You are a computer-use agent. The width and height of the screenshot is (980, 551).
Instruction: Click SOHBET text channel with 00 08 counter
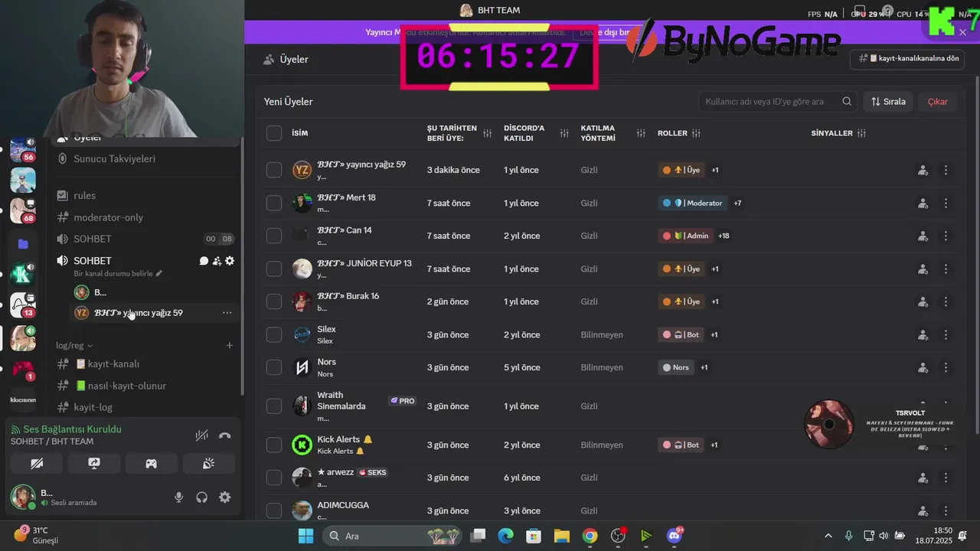(x=145, y=239)
